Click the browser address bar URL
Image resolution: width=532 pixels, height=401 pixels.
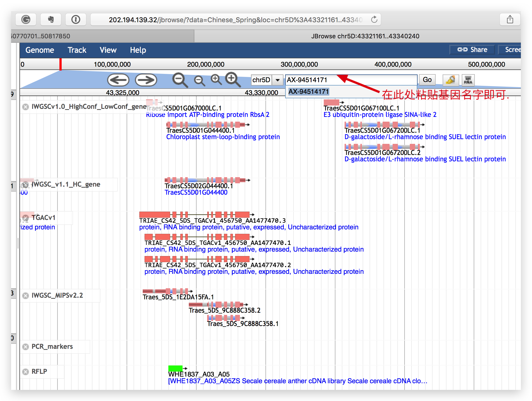click(x=235, y=20)
